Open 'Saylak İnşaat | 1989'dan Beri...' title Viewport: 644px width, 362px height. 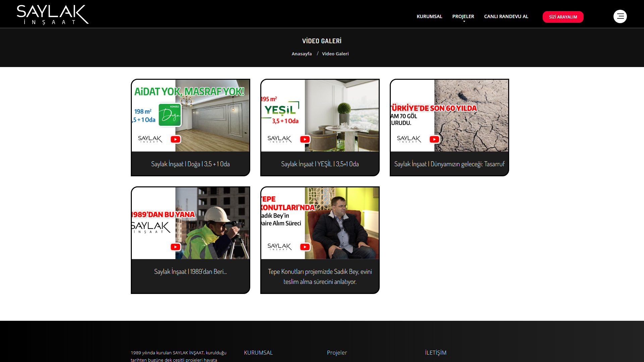click(190, 271)
